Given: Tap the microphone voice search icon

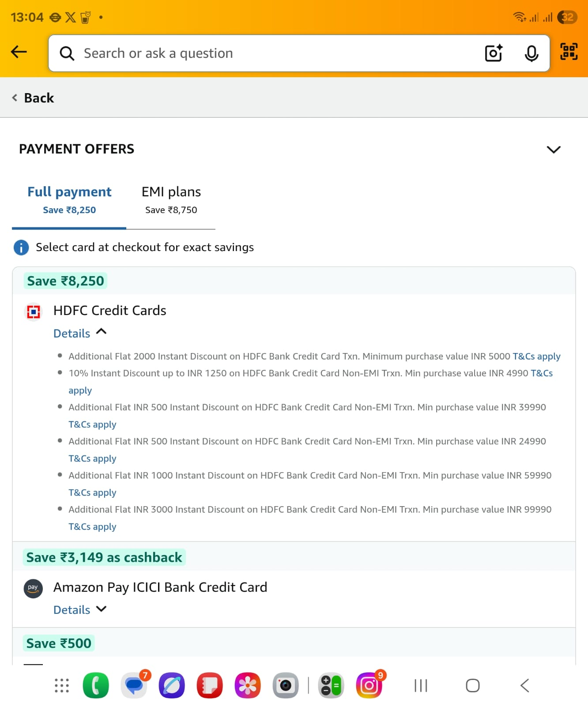Looking at the screenshot, I should point(531,53).
